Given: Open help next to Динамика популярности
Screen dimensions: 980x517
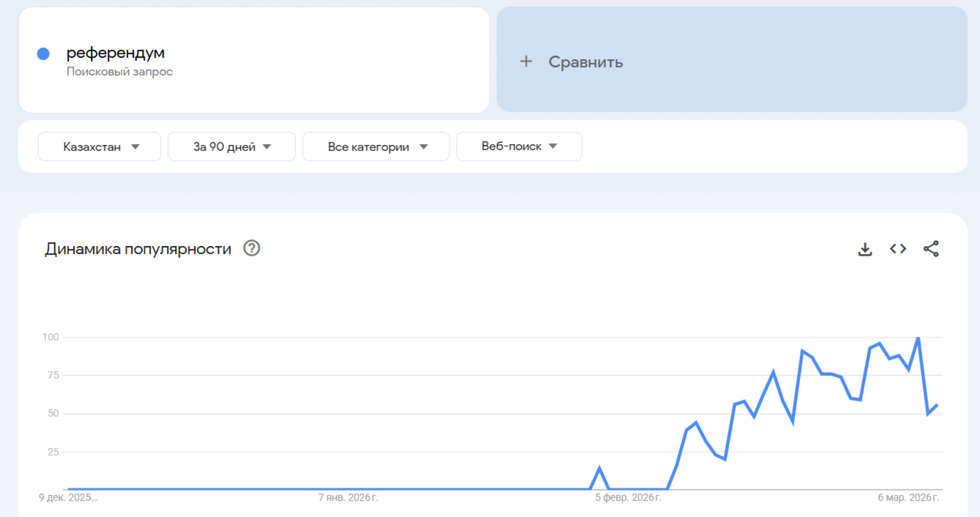Looking at the screenshot, I should (252, 249).
